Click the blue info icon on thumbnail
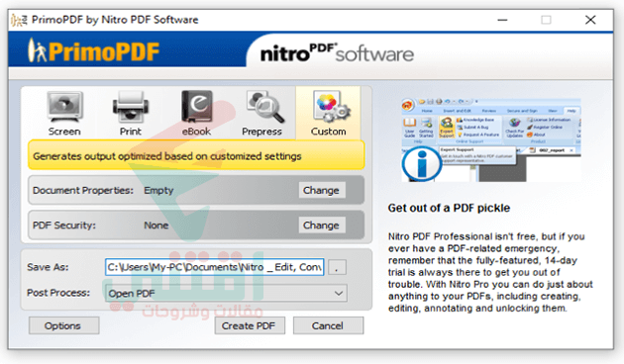This screenshot has height=364, width=624. (x=421, y=164)
